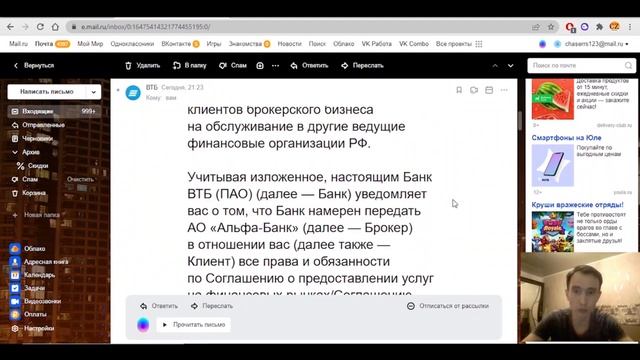This screenshot has width=640, height=360.
Task: Click bottom Ответить reply button
Action: click(159, 306)
